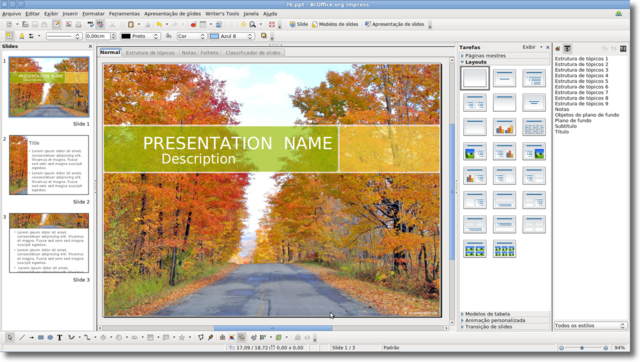The width and height of the screenshot is (640, 362).
Task: Select the flowchart shapes tool
Action: 150,338
